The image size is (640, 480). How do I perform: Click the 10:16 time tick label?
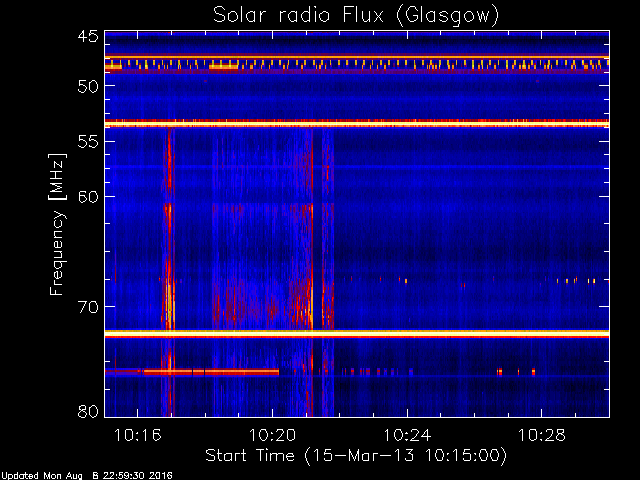click(x=138, y=435)
